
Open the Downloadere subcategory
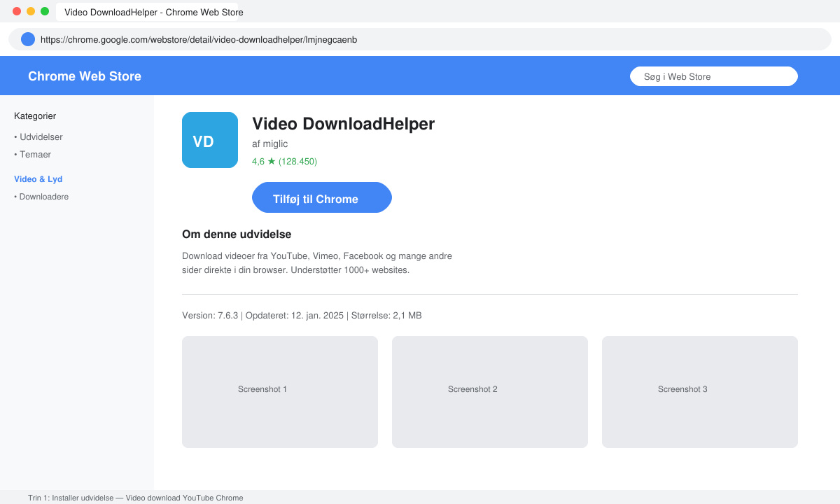pyautogui.click(x=41, y=197)
